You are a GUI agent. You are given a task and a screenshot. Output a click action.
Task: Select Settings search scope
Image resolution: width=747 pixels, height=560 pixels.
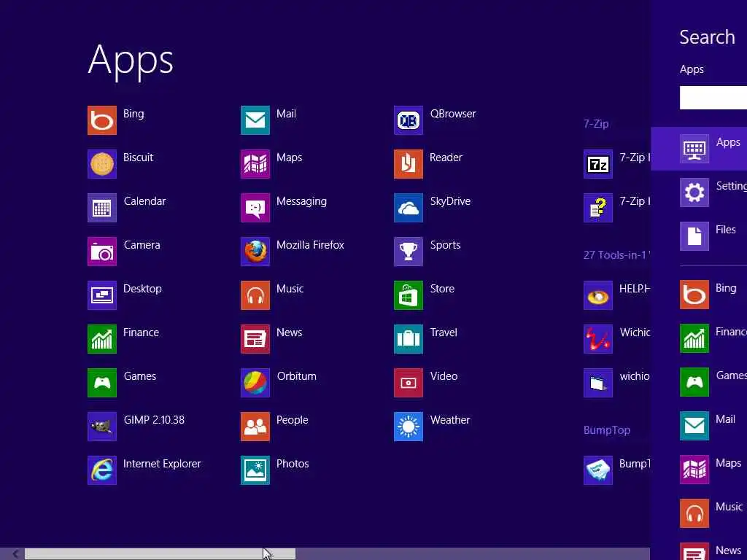[699, 192]
